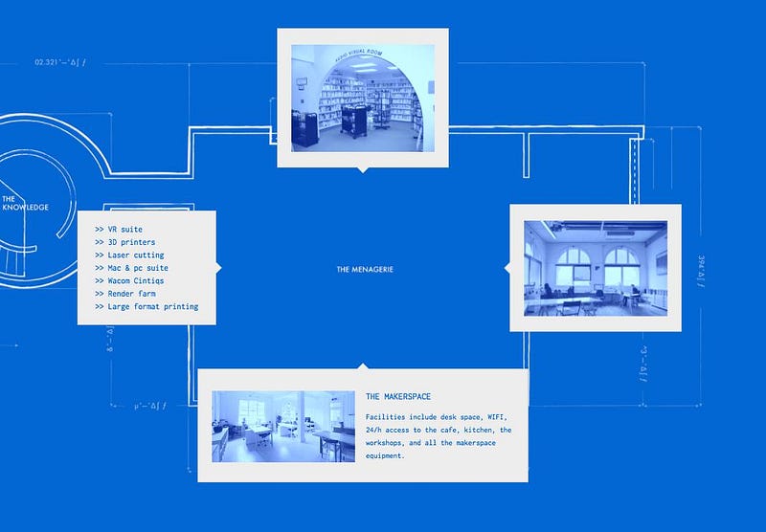Click the pointer arrow on equipment list card
This screenshot has width=766, height=532.
pyautogui.click(x=219, y=268)
